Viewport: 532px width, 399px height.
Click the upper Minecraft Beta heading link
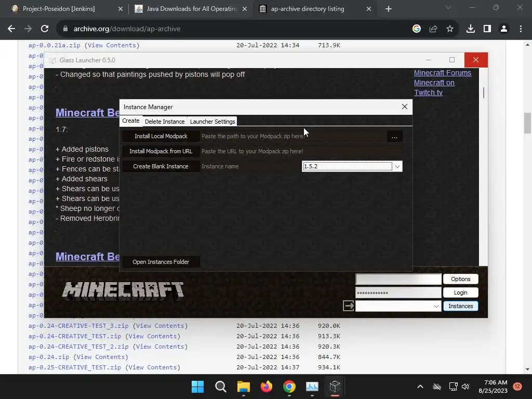87,113
